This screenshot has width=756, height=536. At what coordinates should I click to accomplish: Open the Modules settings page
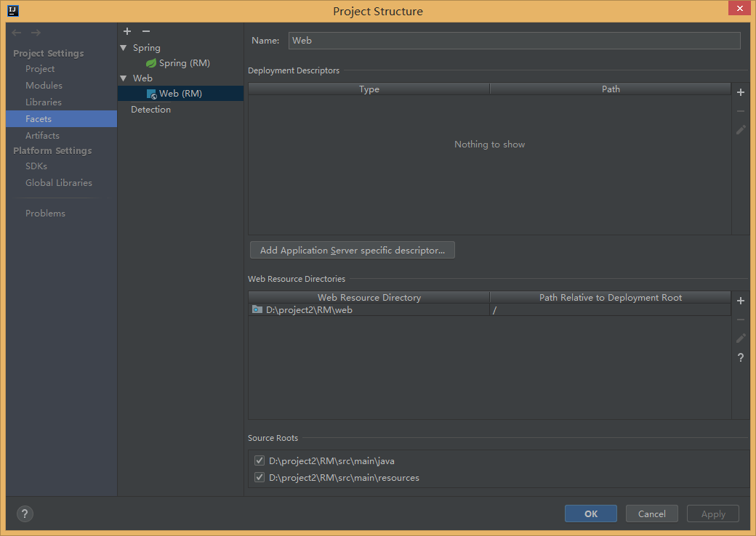click(44, 85)
